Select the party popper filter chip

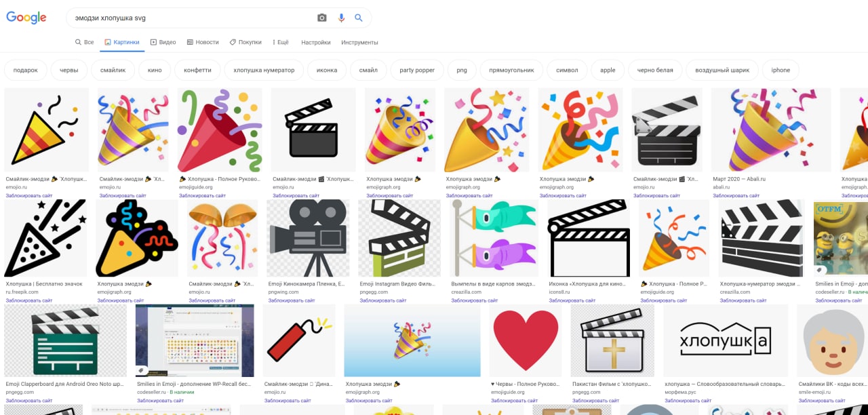tap(417, 70)
